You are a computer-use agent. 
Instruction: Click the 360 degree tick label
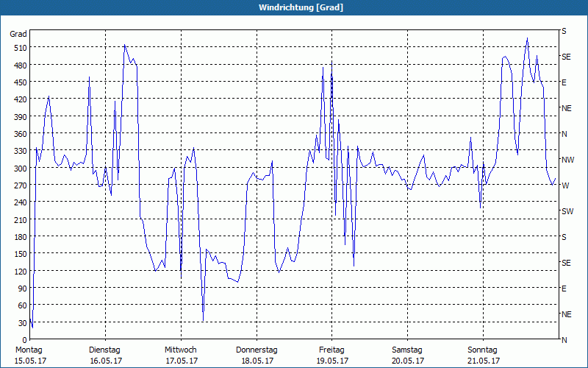tap(21, 135)
